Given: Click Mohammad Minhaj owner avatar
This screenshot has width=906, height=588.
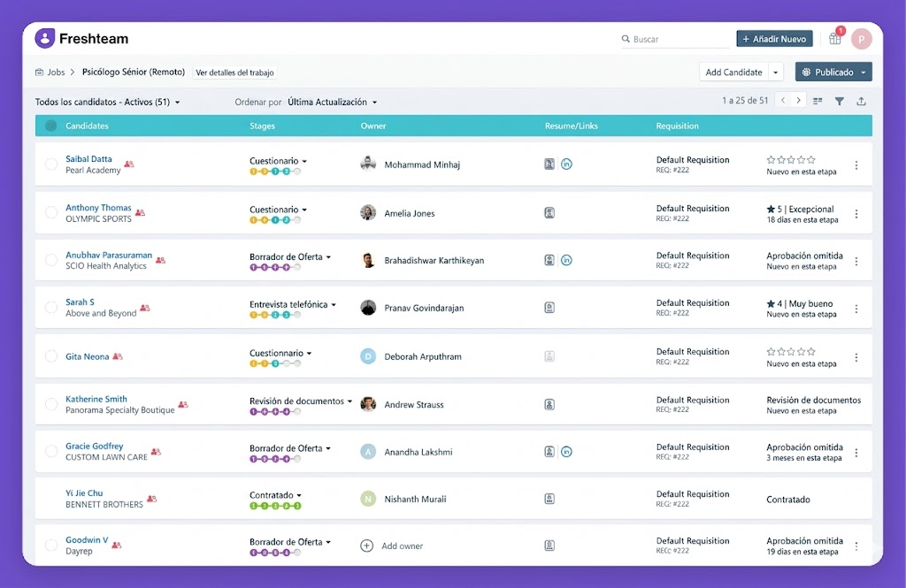Looking at the screenshot, I should (368, 164).
